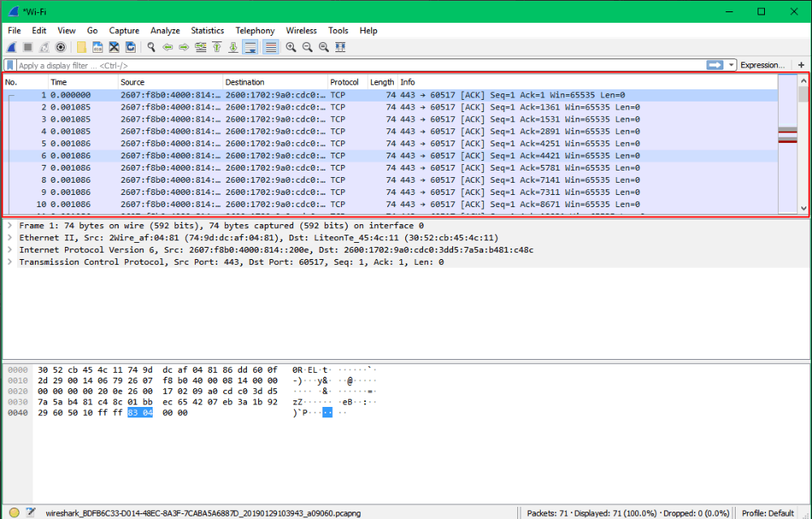Open the Analyze menu
Image resolution: width=812 pixels, height=519 pixels.
[x=165, y=31]
